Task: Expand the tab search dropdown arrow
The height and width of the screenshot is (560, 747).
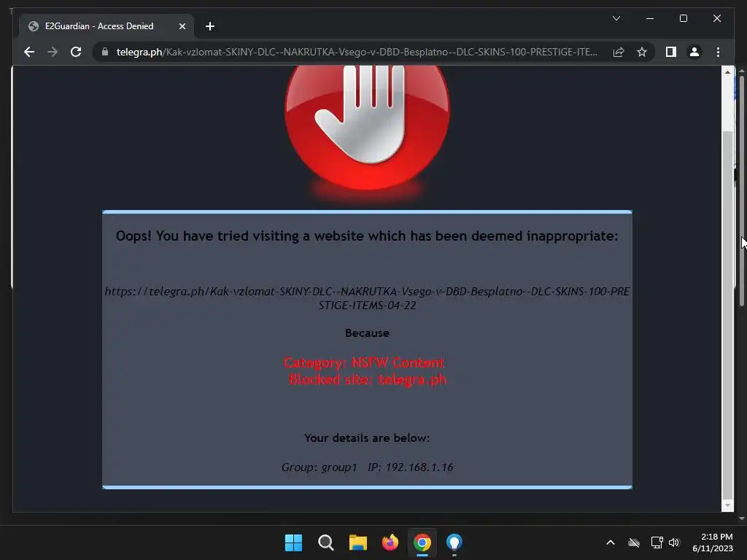Action: pos(616,18)
